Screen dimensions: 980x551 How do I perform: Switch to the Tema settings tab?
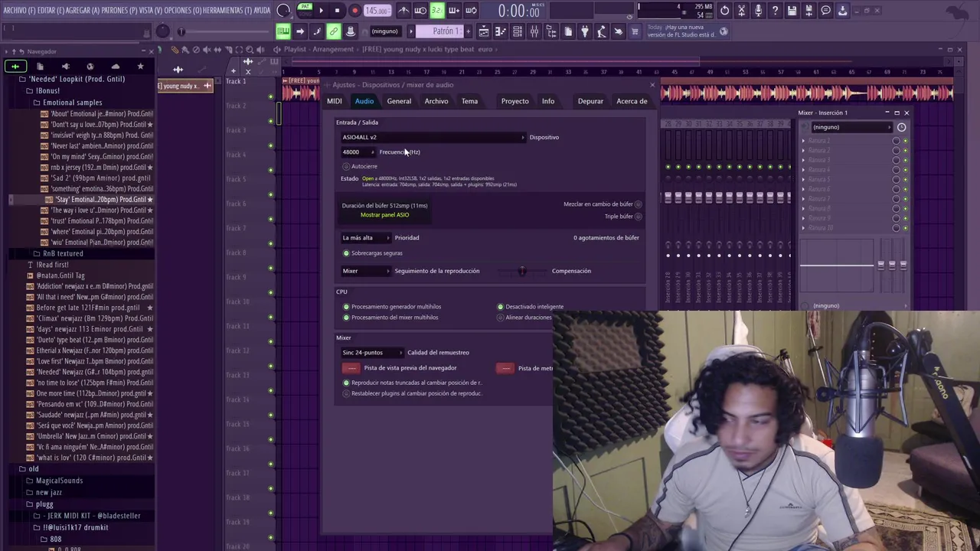tap(469, 101)
